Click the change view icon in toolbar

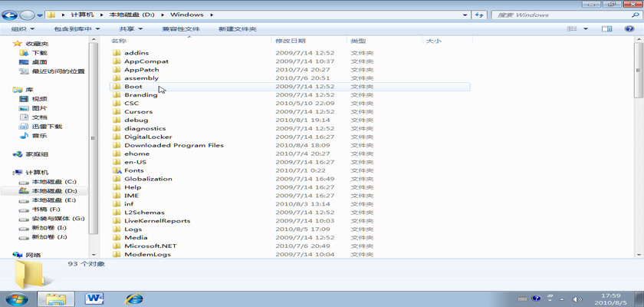(x=572, y=29)
